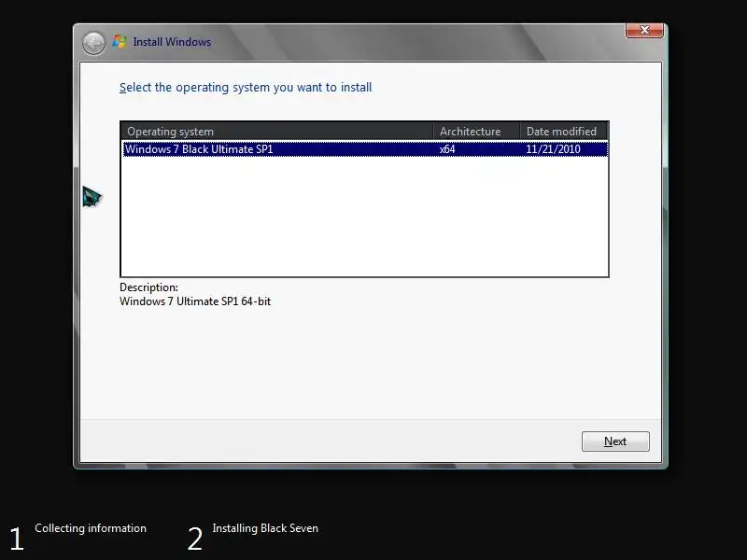Click the Date modified column header
Viewport: 747px width, 560px height.
point(564,132)
